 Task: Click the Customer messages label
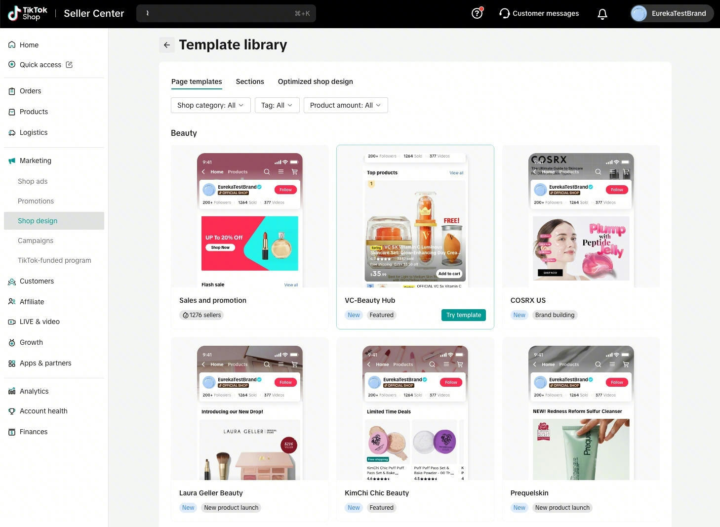[546, 13]
